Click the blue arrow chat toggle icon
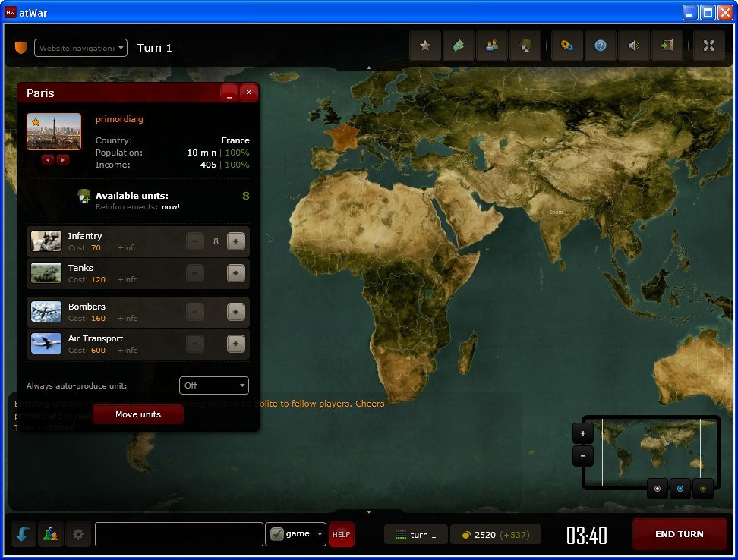 [23, 535]
